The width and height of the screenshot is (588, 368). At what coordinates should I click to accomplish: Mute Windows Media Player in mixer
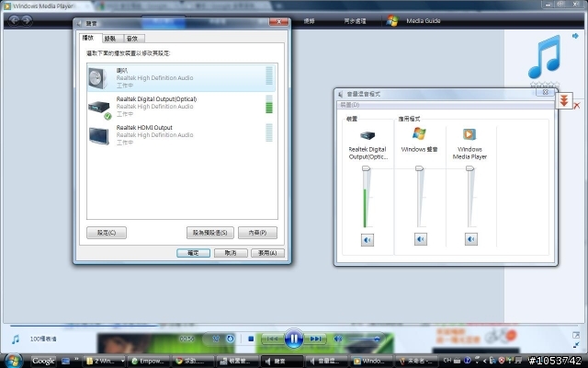point(471,239)
